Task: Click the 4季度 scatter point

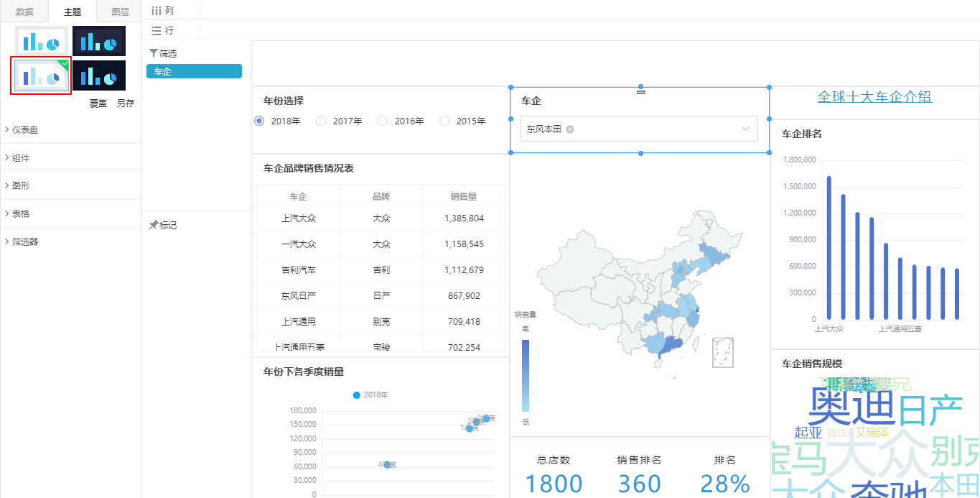Action: (387, 465)
